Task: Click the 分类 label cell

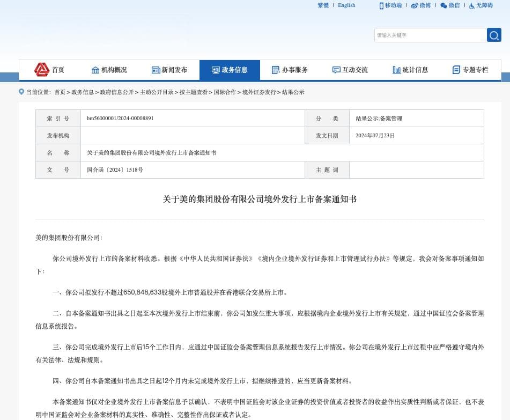Action: (x=327, y=119)
